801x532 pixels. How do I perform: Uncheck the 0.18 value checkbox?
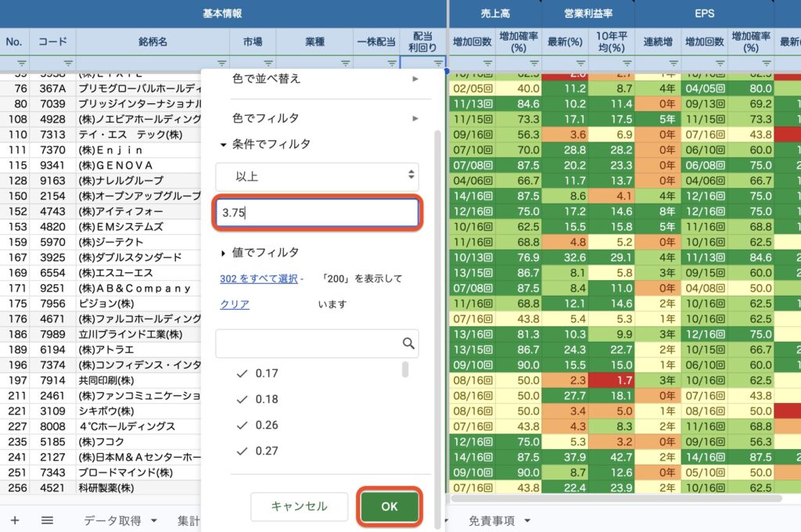click(x=242, y=400)
